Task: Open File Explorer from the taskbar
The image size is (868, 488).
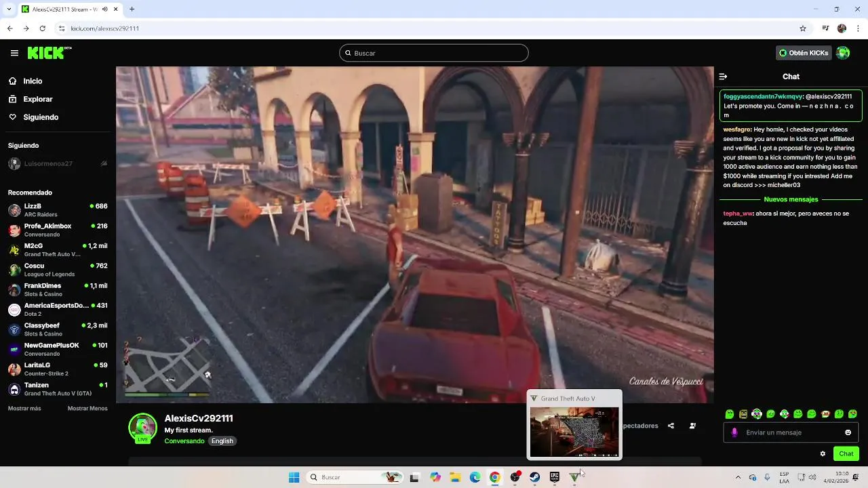Action: click(455, 477)
